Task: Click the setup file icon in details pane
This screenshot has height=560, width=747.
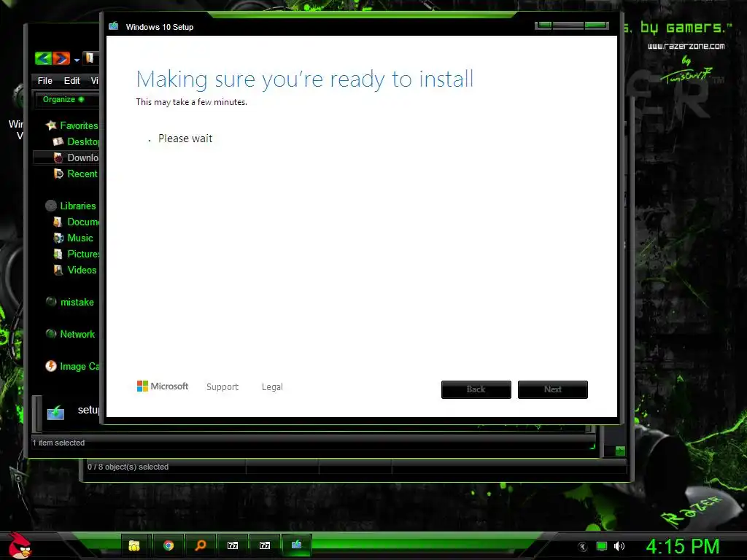Action: [x=55, y=413]
